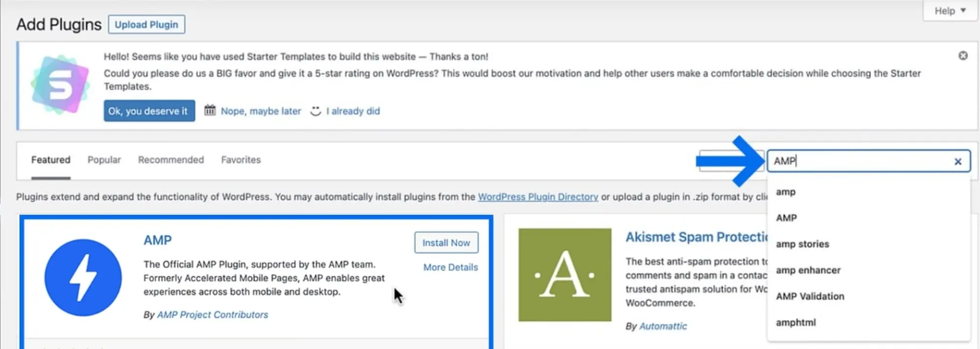This screenshot has height=349, width=980.
Task: Install the AMP plugin now
Action: [446, 243]
